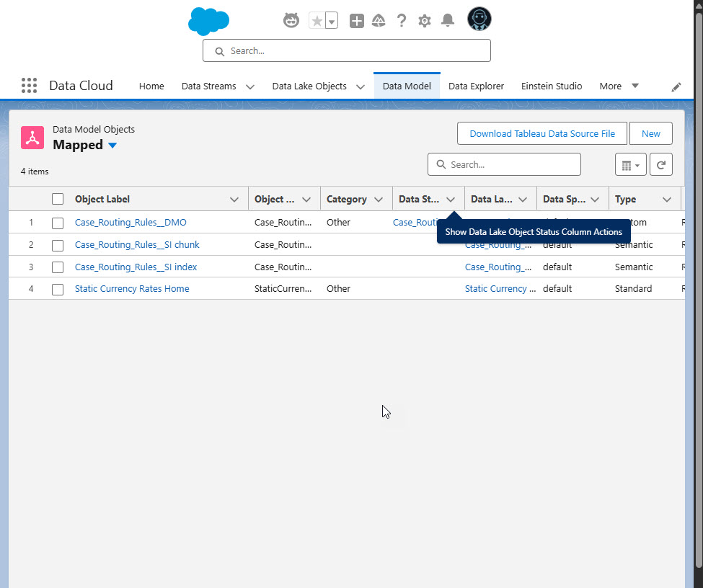The image size is (703, 588).
Task: Expand the More navigation menu
Action: [x=619, y=86]
